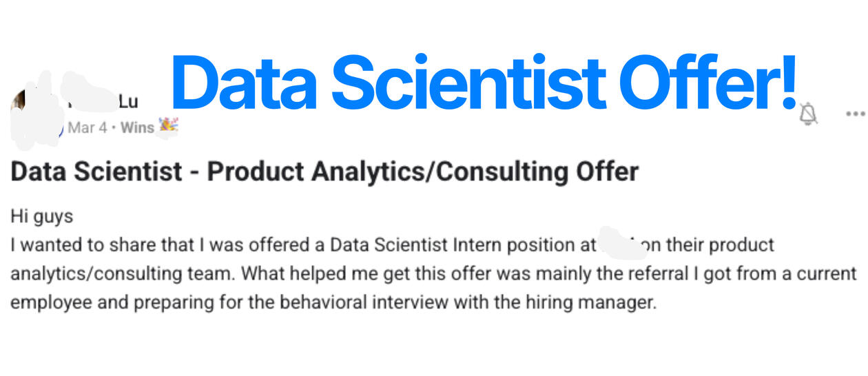Click the phrase analytics/consulting team in the post
This screenshot has height=376, width=868.
121,274
